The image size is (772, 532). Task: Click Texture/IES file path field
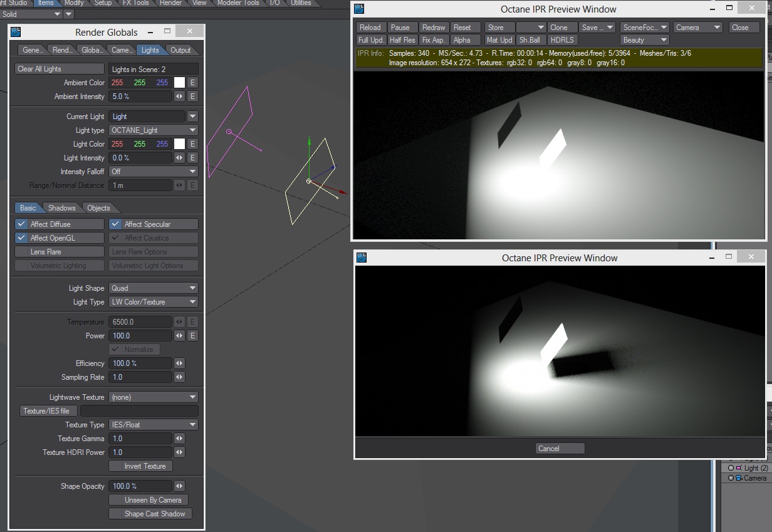point(139,411)
